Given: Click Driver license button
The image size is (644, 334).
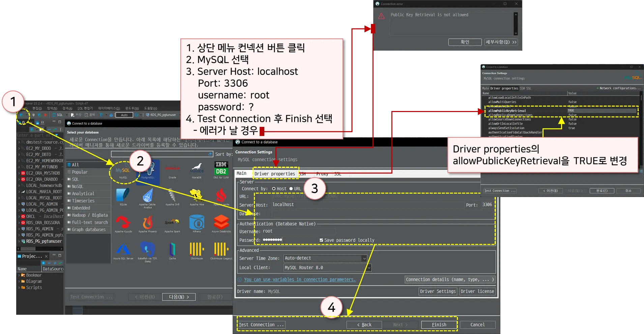Looking at the screenshot, I should [x=477, y=291].
